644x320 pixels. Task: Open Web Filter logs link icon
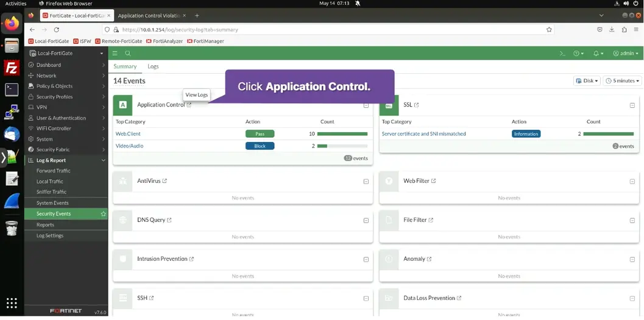pos(433,181)
